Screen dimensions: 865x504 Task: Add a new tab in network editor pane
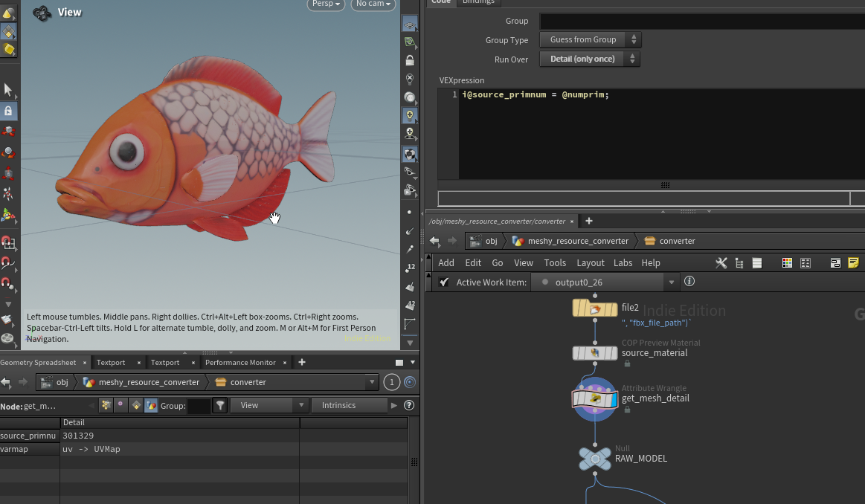(588, 221)
